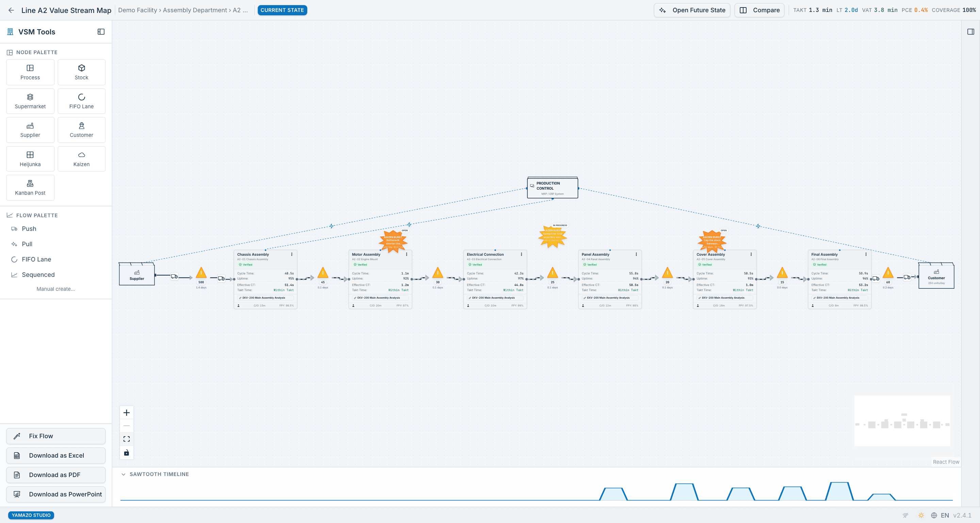
Task: Collapse the Sawtooth Timeline section
Action: (123, 474)
